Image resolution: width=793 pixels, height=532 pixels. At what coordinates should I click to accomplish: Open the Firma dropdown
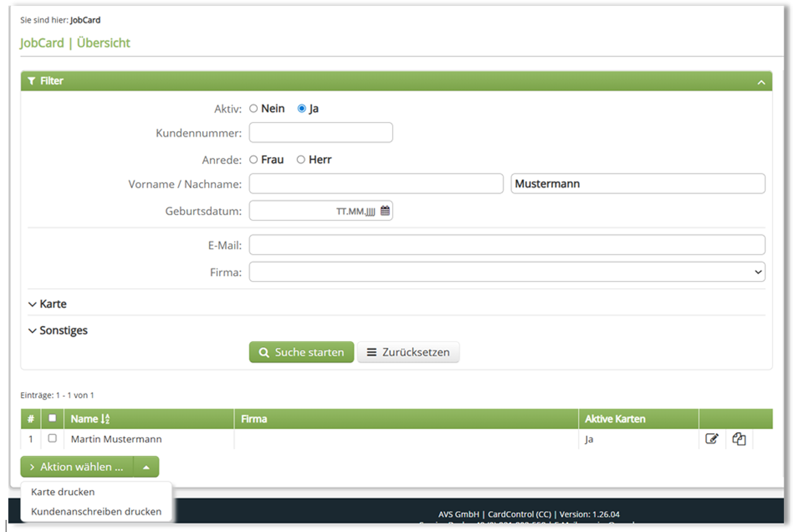coord(507,272)
